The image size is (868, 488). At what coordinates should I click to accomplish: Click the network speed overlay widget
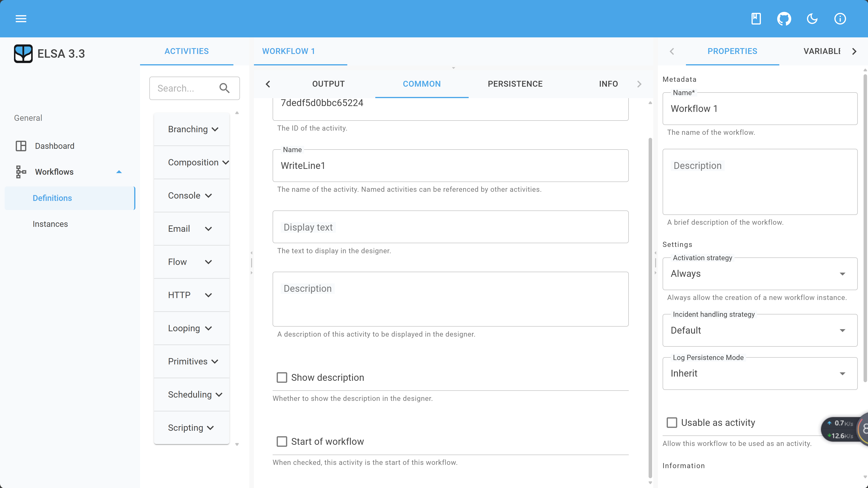[844, 429]
